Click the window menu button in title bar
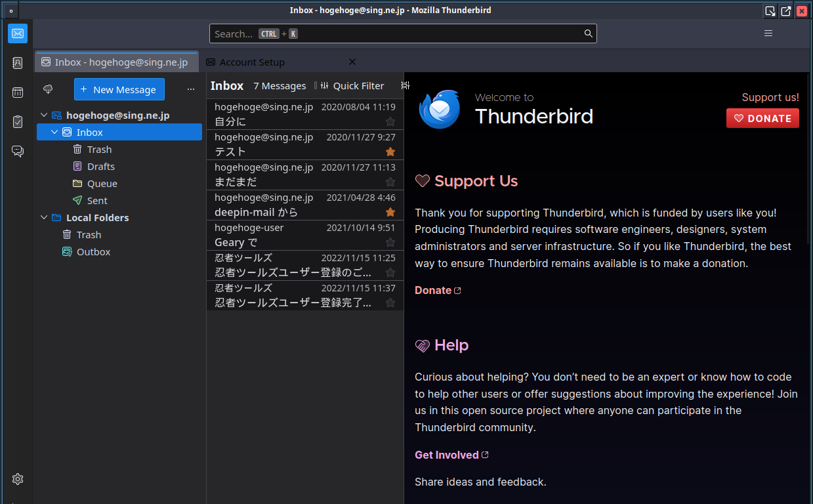The width and height of the screenshot is (813, 504). 10,10
